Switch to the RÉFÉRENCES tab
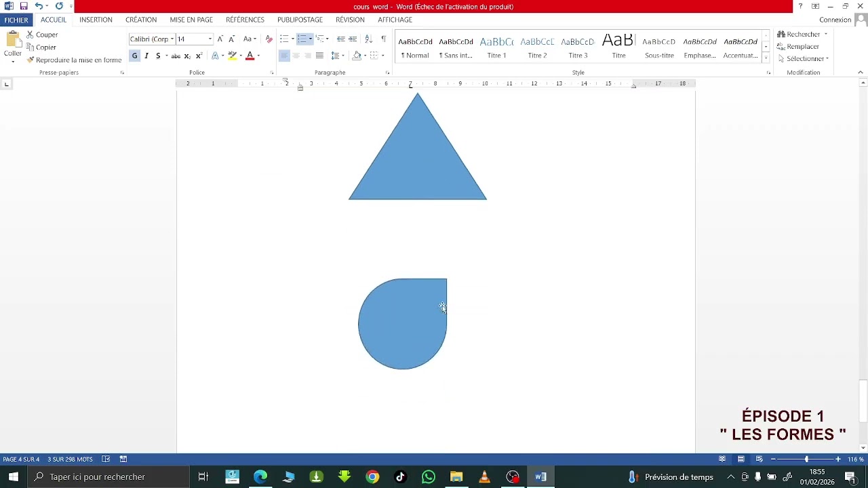This screenshot has width=868, height=488. (245, 20)
